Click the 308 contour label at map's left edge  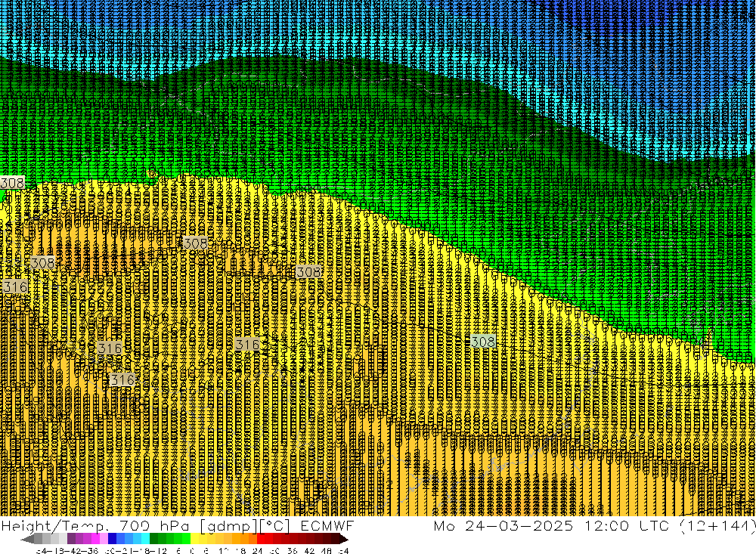pos(12,183)
